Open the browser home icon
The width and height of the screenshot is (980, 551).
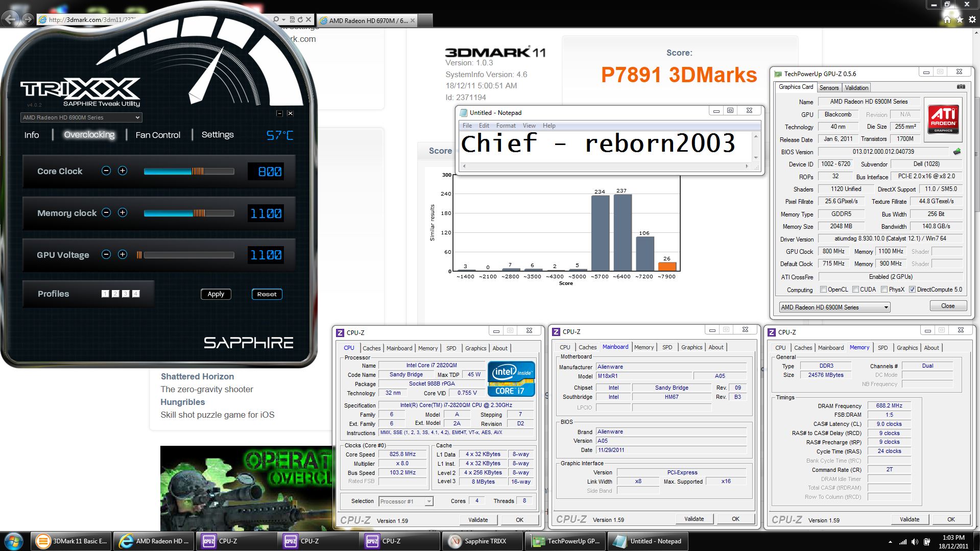947,19
